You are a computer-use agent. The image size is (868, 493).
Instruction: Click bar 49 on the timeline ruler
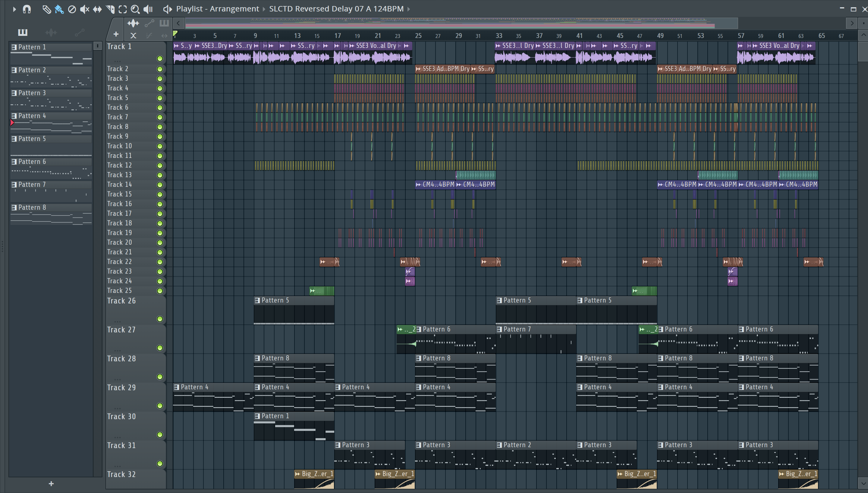(x=660, y=36)
